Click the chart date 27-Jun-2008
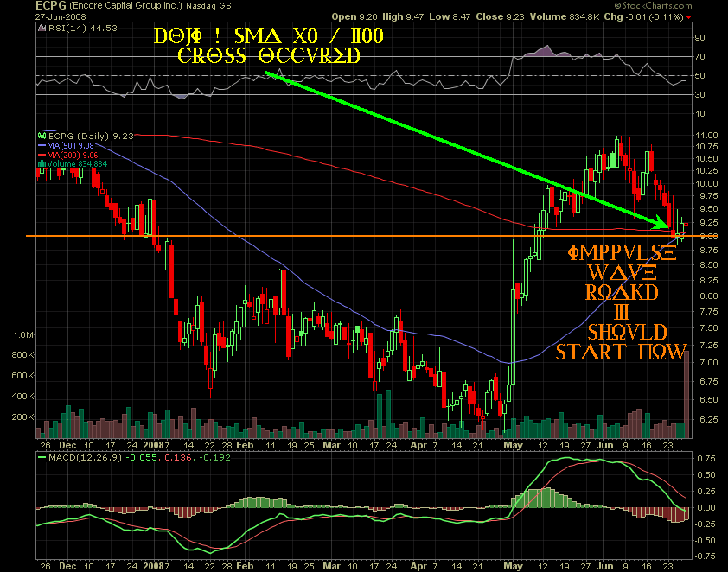728x572 pixels. (61, 16)
